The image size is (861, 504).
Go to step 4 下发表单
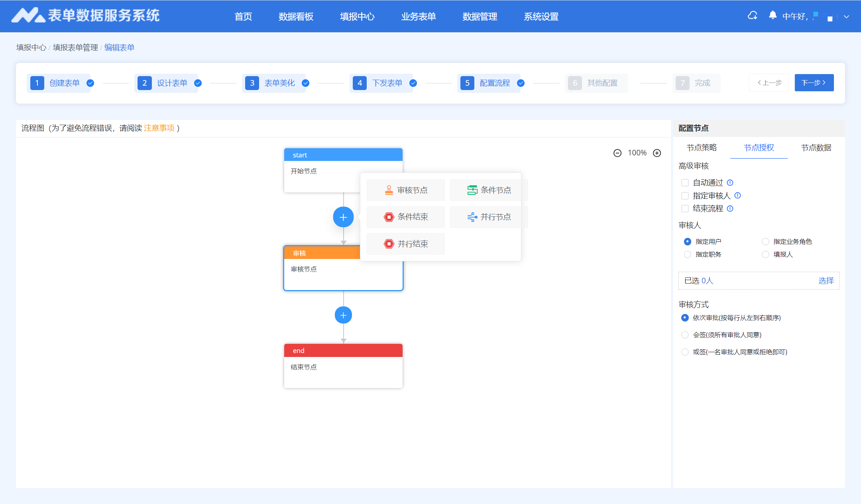[381, 83]
